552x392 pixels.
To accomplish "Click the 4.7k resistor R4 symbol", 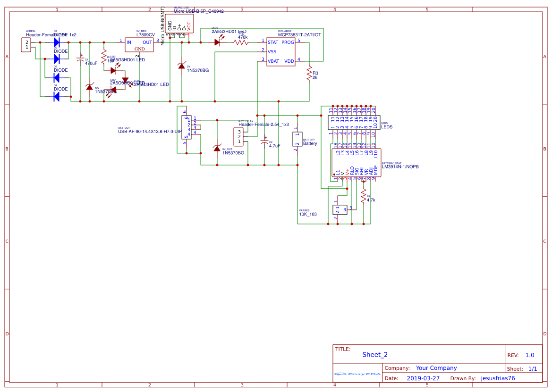I will pos(364,196).
